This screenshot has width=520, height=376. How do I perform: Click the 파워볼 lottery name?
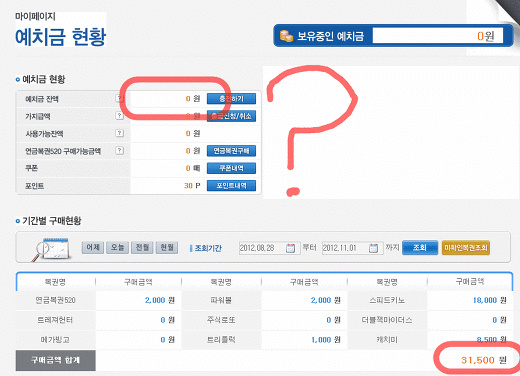pos(221,300)
